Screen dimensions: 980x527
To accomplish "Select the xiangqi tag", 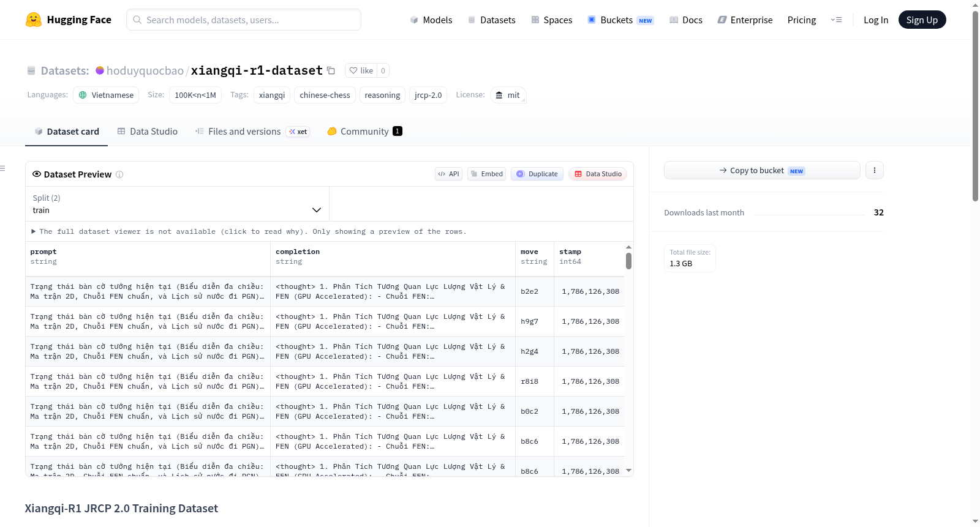I will [272, 95].
